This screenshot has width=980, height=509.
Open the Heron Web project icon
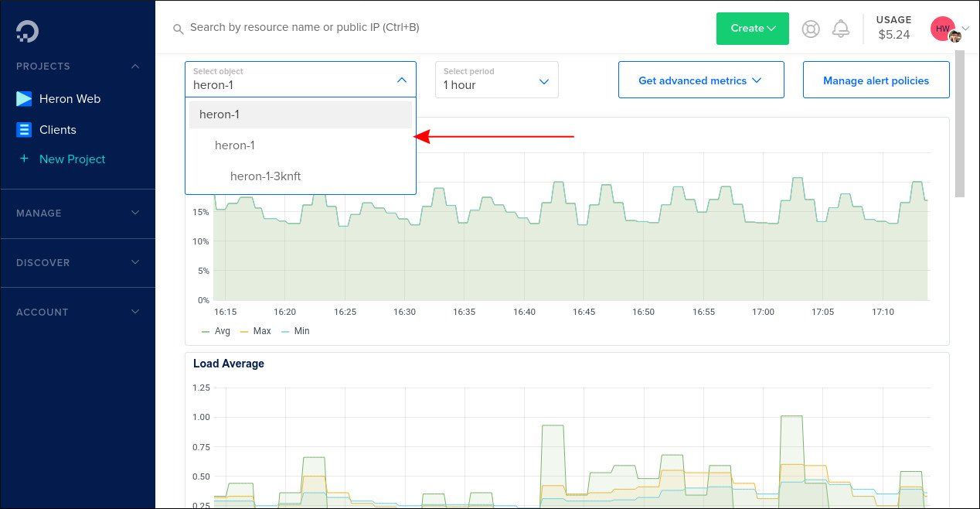coord(24,98)
